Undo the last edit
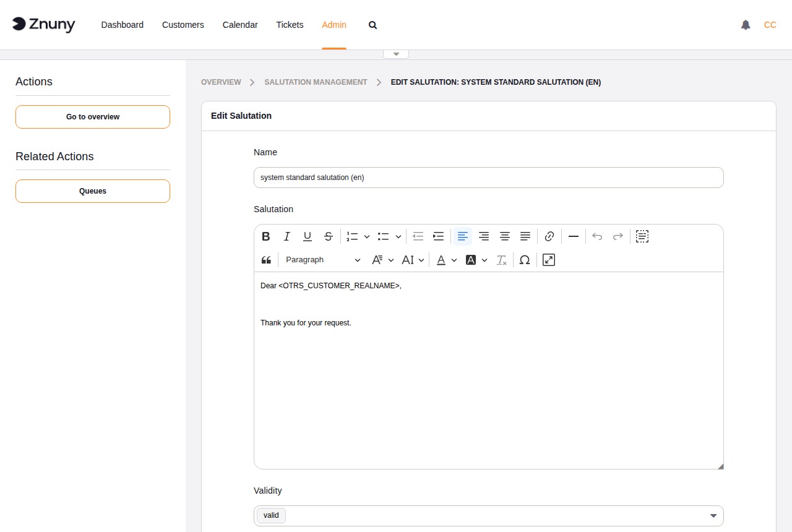The height and width of the screenshot is (532, 792). point(597,236)
